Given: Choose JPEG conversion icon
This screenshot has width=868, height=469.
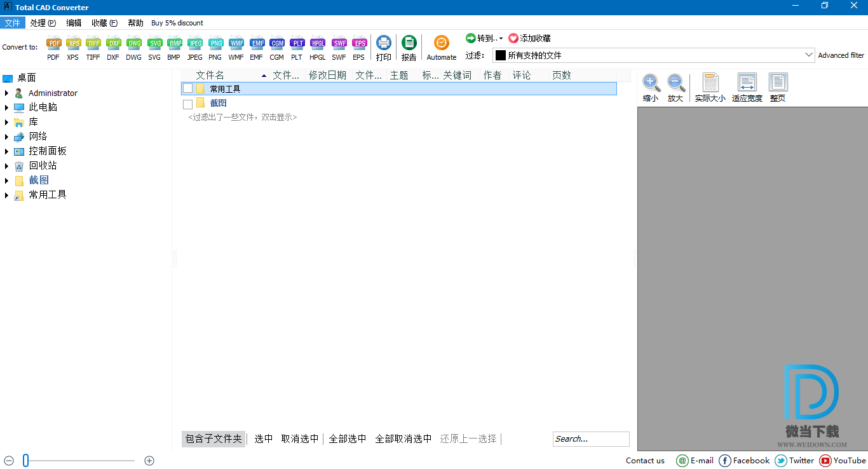Looking at the screenshot, I should (x=195, y=43).
